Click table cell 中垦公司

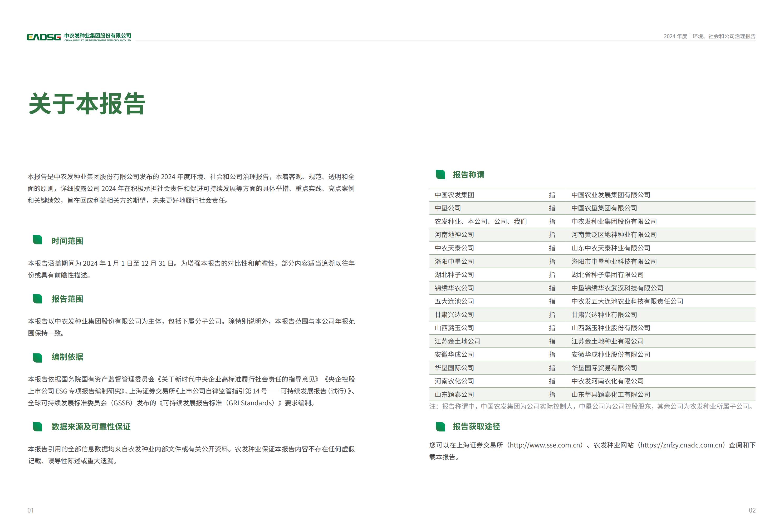click(448, 208)
